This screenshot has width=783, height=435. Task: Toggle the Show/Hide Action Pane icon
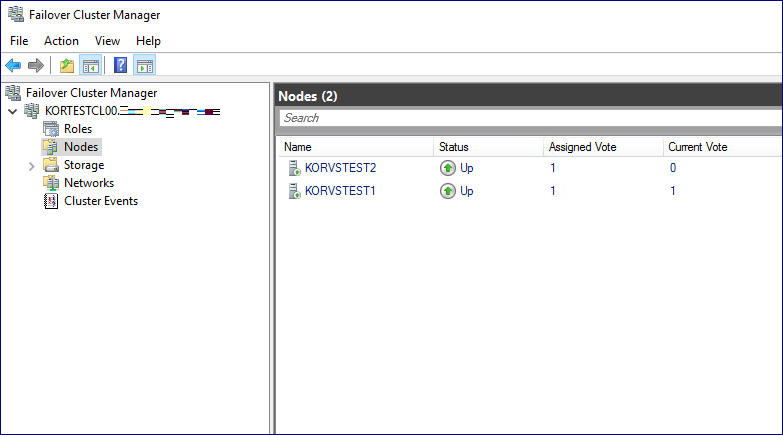pyautogui.click(x=145, y=65)
